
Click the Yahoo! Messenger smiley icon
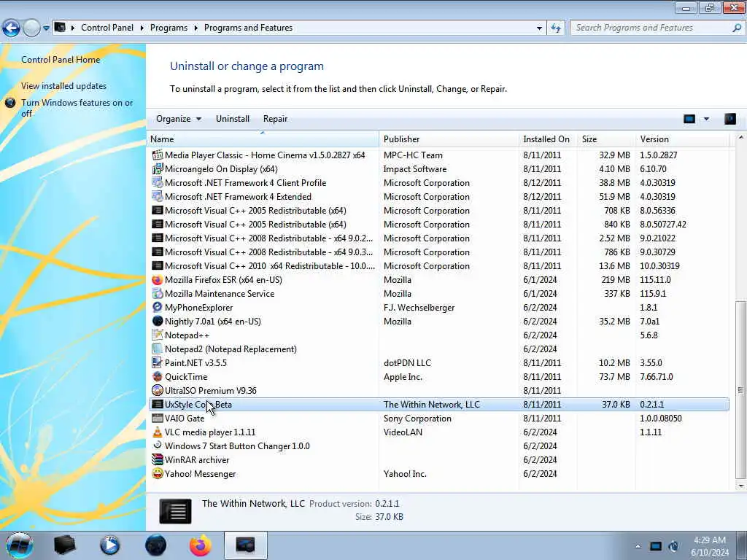click(x=158, y=474)
